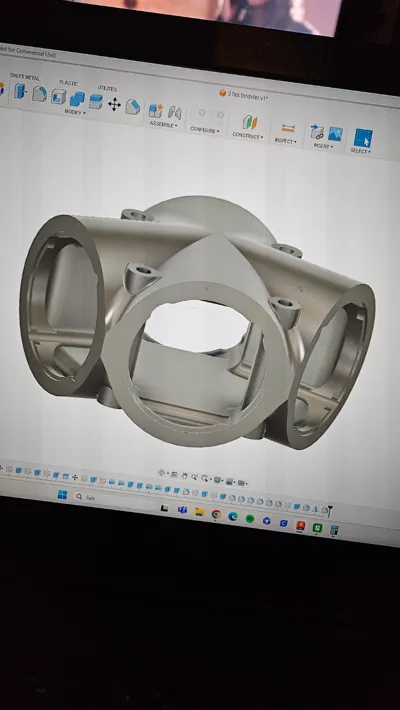This screenshot has height=710, width=400.
Task: Open the Display Settings icon
Action: pyautogui.click(x=217, y=480)
